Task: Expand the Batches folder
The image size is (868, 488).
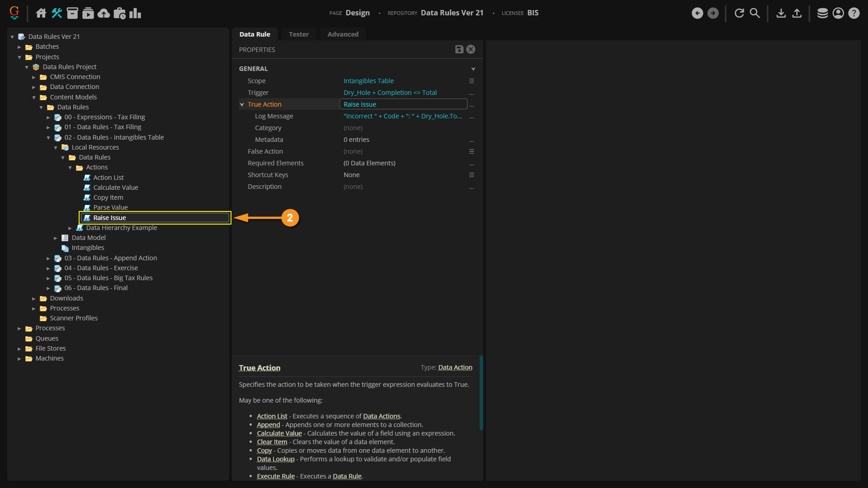Action: pyautogui.click(x=19, y=47)
